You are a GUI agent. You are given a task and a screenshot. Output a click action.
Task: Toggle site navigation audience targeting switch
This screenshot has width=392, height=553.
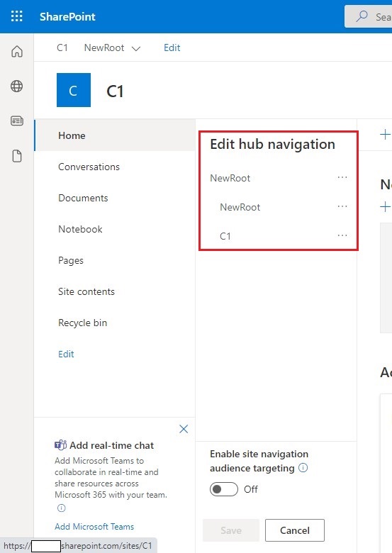(x=224, y=489)
